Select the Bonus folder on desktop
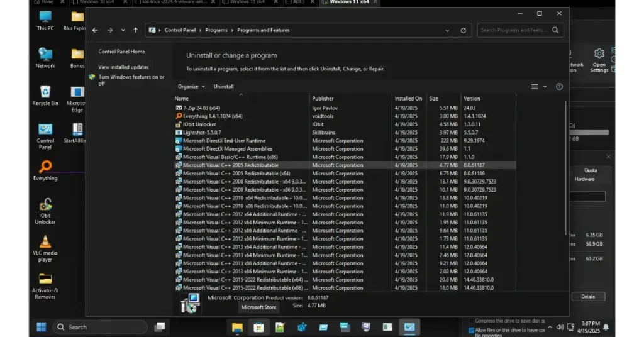Viewport: 644px width, 337px height. coord(77,58)
